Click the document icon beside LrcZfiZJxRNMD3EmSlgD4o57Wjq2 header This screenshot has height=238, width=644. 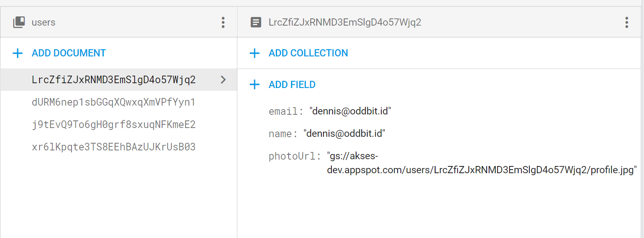(x=256, y=22)
